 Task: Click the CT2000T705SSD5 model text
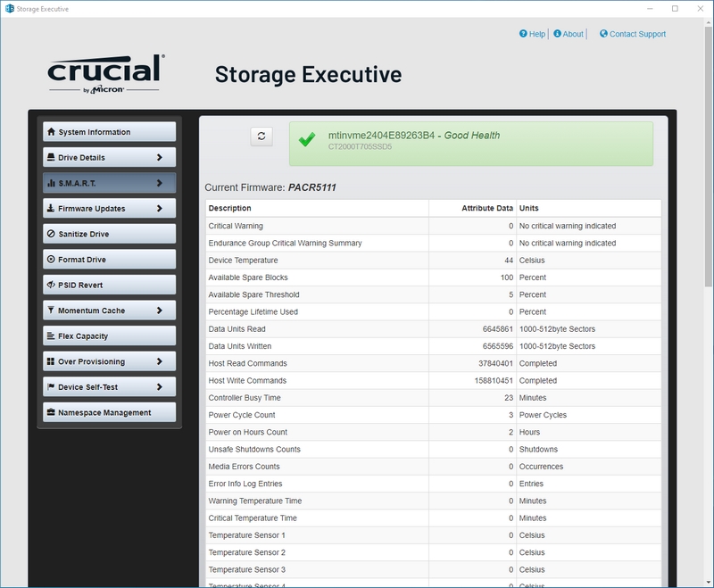coord(360,146)
